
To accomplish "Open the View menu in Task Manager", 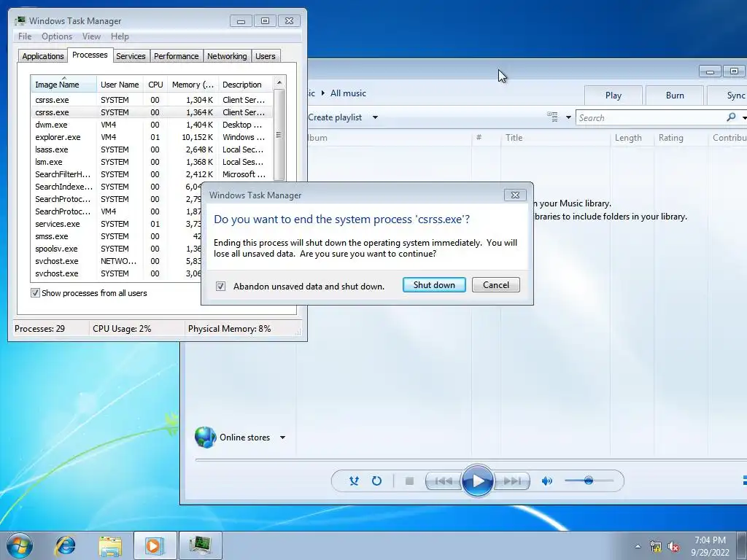I will point(91,36).
